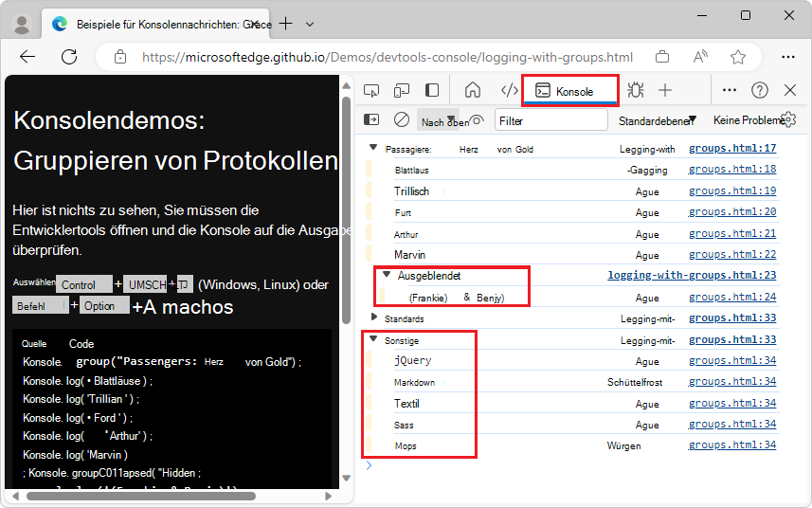Viewport: 812px width, 508px height.
Task: Show the console sidebar panel icon
Action: (x=371, y=119)
